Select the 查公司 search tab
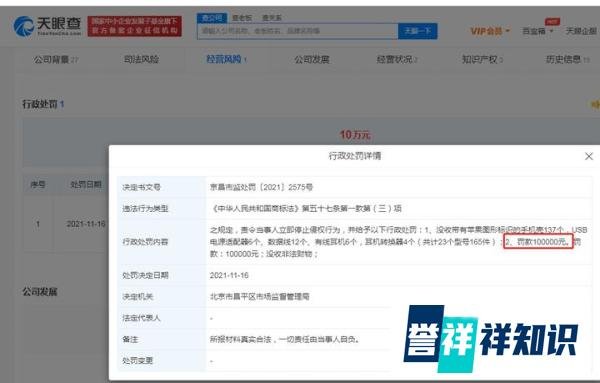Viewport: 600px width, 383px height. [212, 18]
